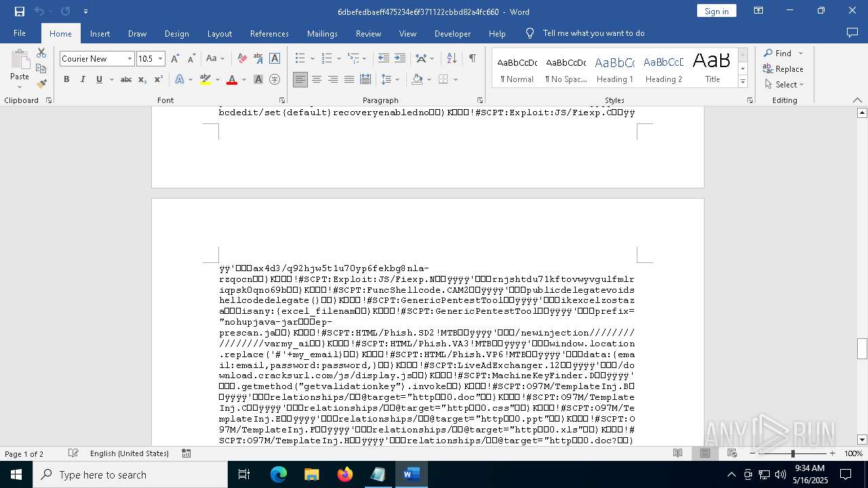The height and width of the screenshot is (488, 868).
Task: Expand the Bullets list dropdown
Action: click(313, 59)
